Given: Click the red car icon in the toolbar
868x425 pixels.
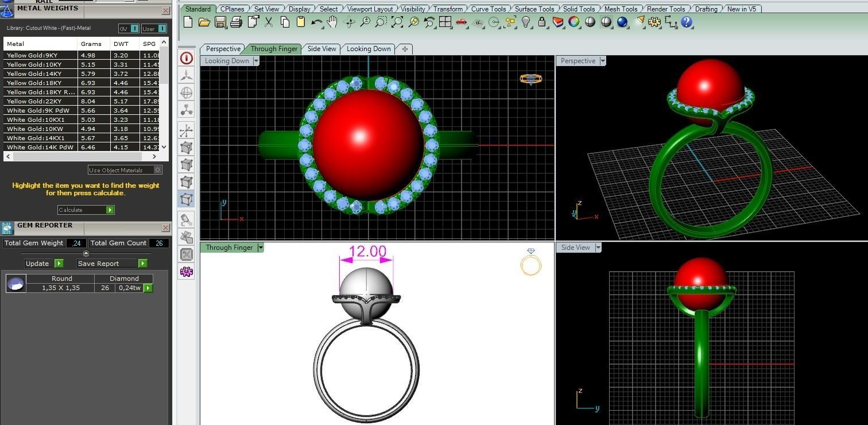Looking at the screenshot, I should (461, 22).
